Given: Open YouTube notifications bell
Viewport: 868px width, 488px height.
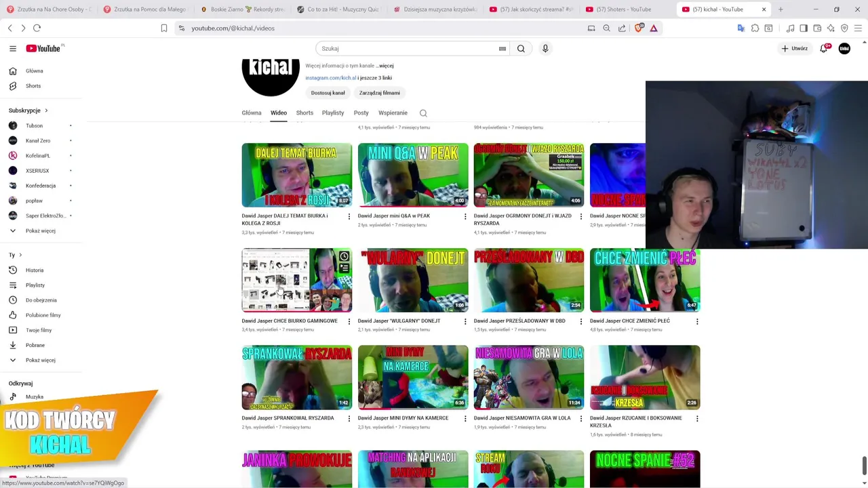Looking at the screenshot, I should click(x=824, y=48).
